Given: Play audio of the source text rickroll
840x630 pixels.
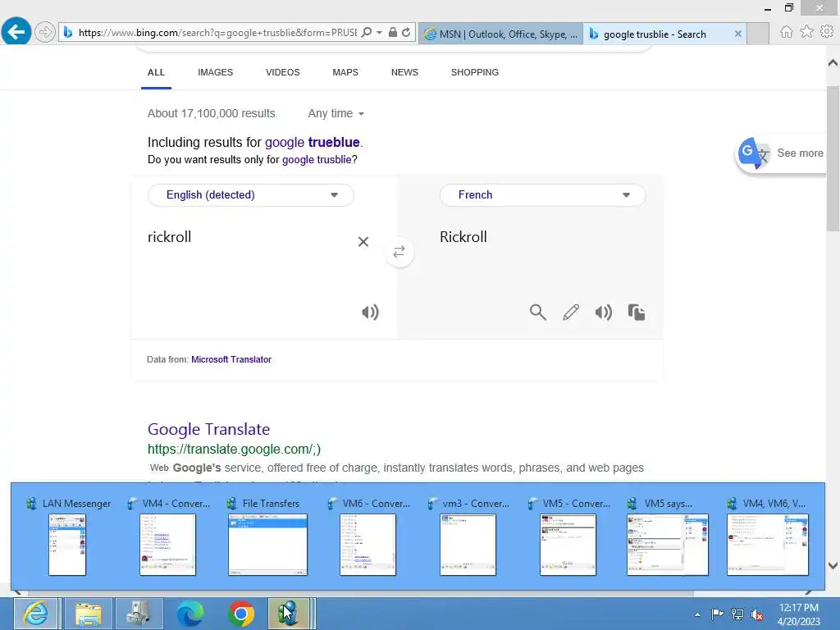Looking at the screenshot, I should (x=370, y=312).
